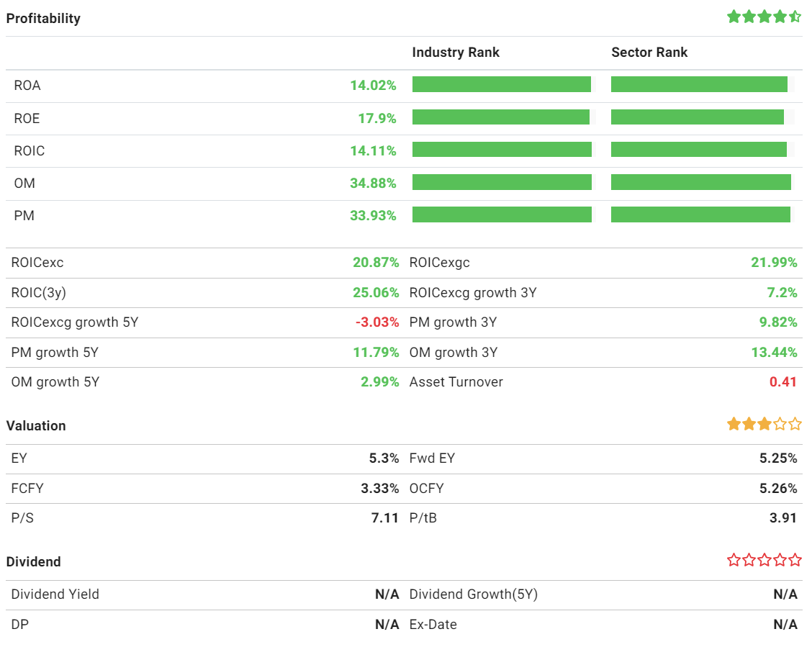Click the ROE Sector Rank bar

(x=697, y=117)
